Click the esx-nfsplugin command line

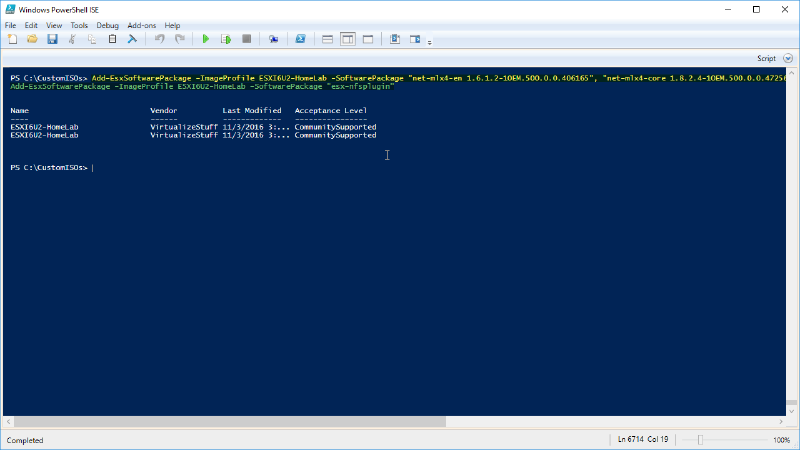pyautogui.click(x=203, y=86)
